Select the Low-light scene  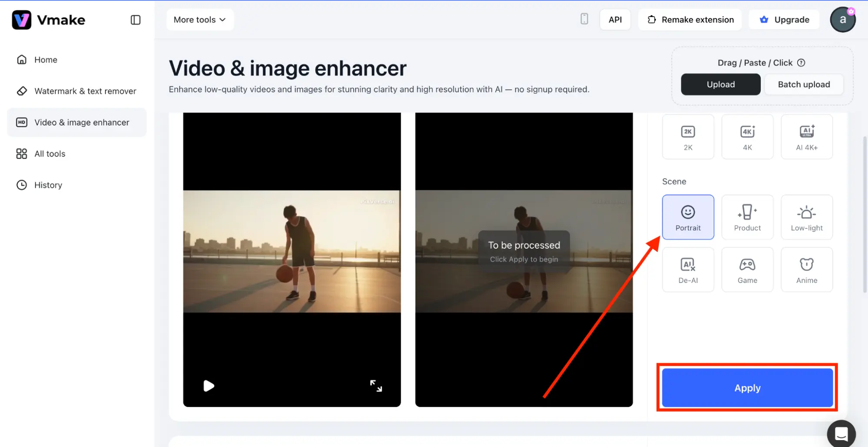tap(806, 217)
